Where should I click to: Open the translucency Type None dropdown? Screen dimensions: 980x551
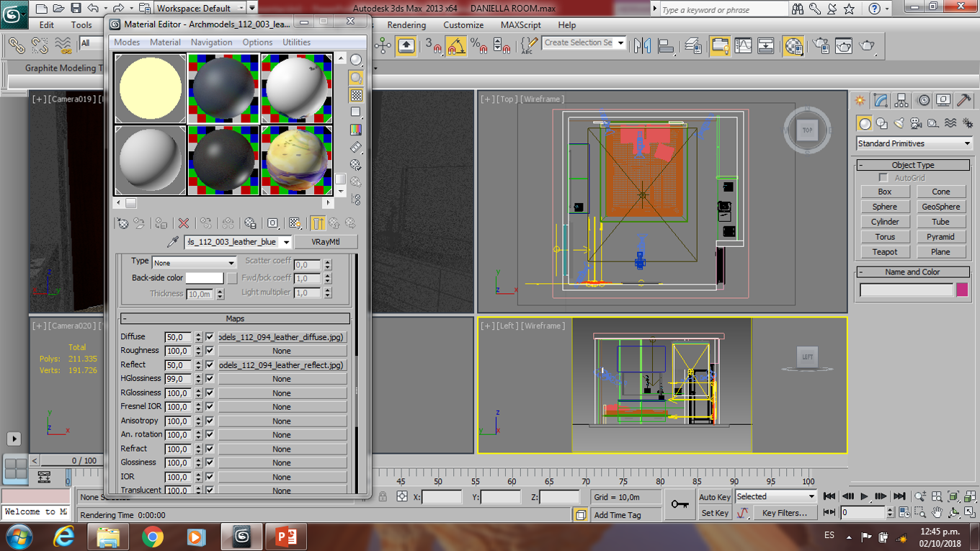(x=194, y=263)
